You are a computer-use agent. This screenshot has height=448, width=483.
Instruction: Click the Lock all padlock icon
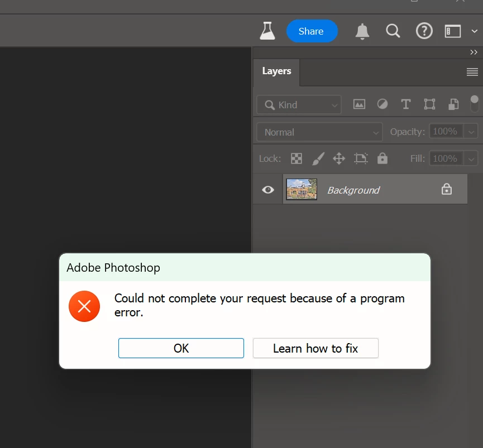(x=382, y=158)
